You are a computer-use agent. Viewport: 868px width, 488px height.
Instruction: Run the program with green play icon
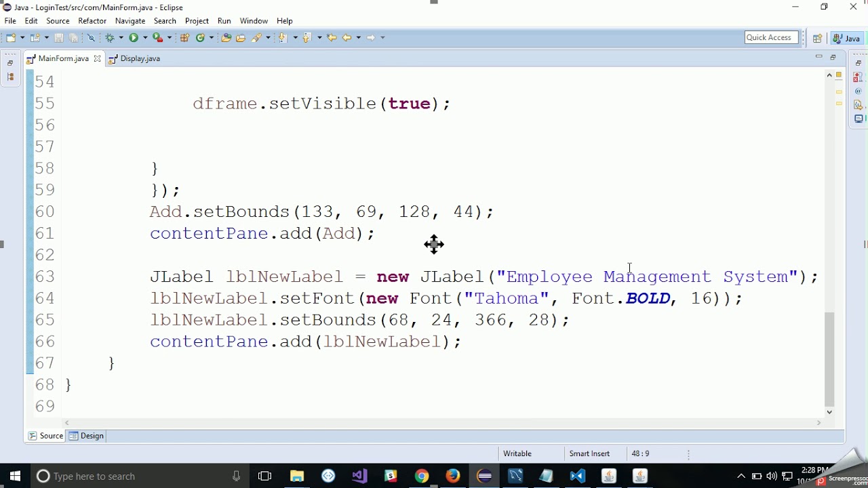pos(134,38)
